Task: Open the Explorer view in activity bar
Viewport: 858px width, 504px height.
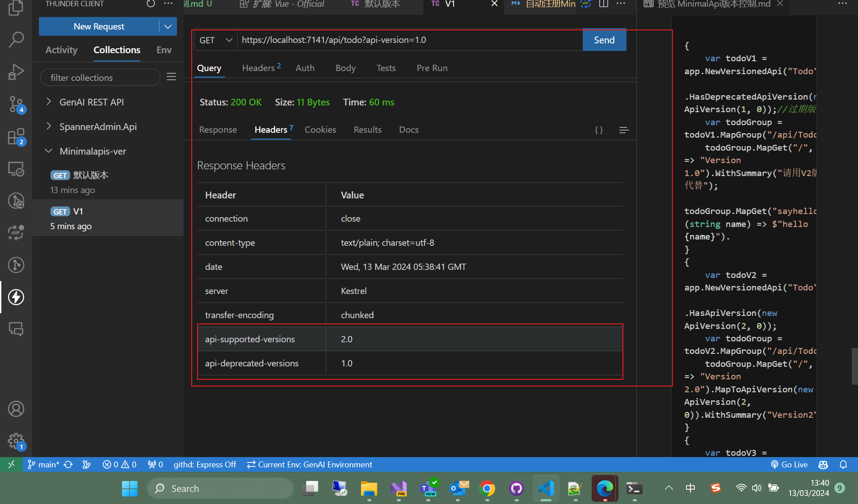Action: (16, 8)
